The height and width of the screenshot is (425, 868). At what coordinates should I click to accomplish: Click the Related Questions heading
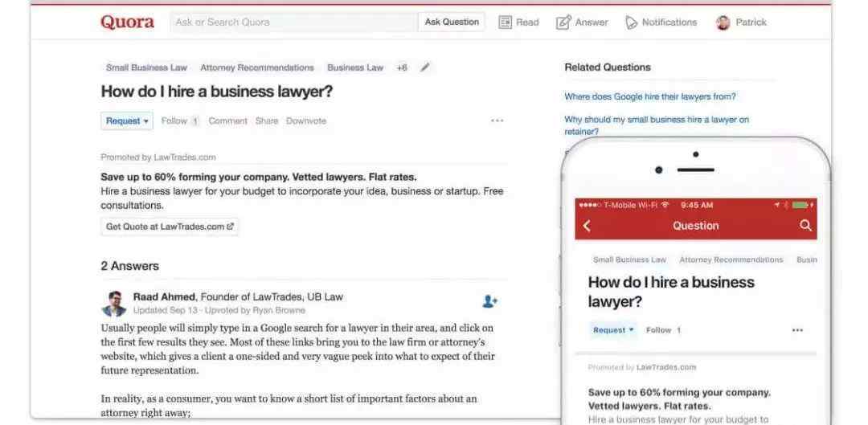coord(608,67)
